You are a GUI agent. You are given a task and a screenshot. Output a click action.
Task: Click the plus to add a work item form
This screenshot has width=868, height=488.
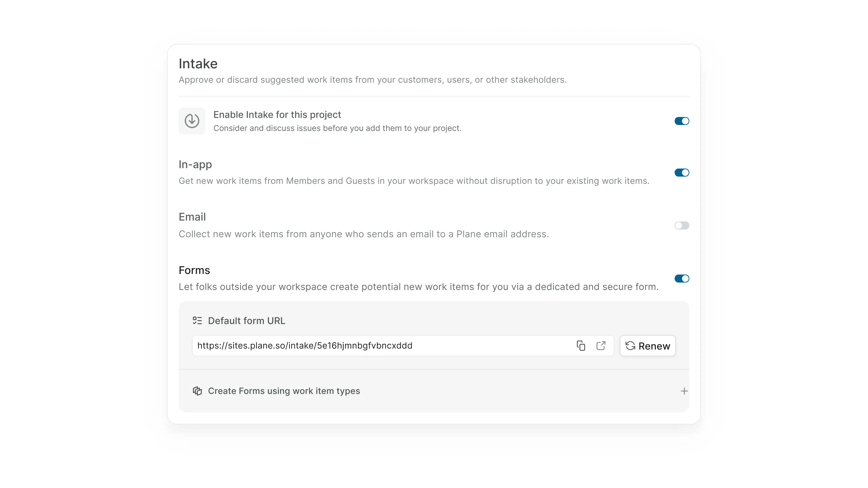pos(684,391)
